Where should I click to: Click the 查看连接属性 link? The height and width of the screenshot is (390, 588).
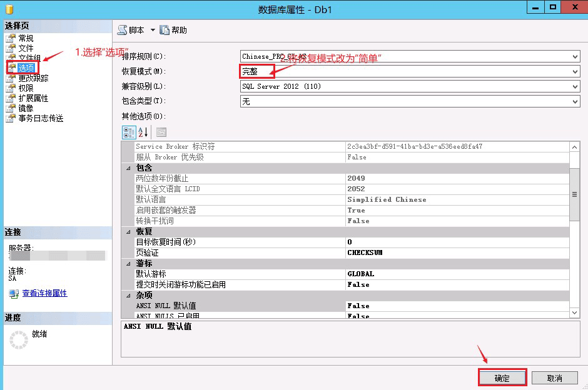coord(44,292)
